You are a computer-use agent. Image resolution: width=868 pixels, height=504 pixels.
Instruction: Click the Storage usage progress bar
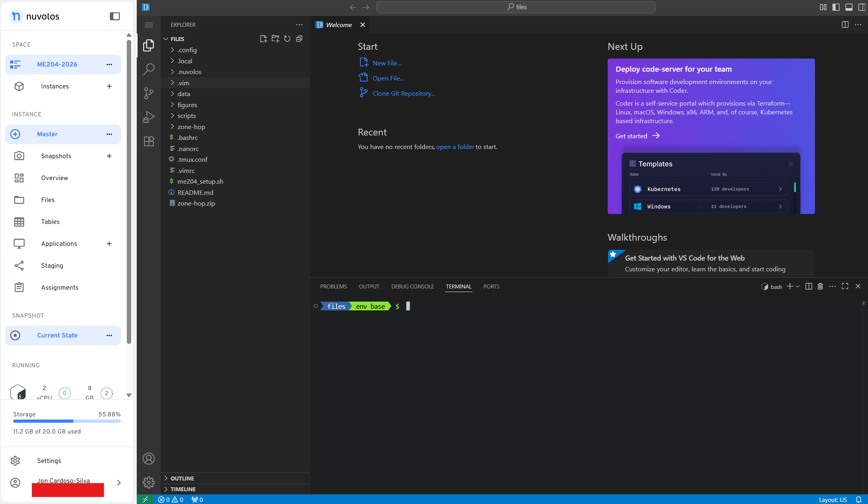67,421
